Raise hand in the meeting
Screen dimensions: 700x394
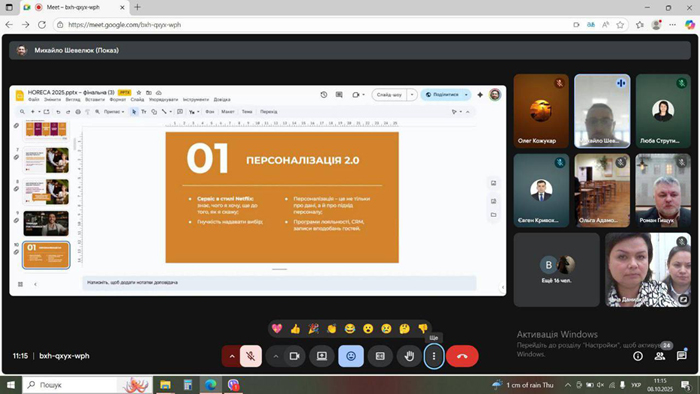[x=409, y=356]
